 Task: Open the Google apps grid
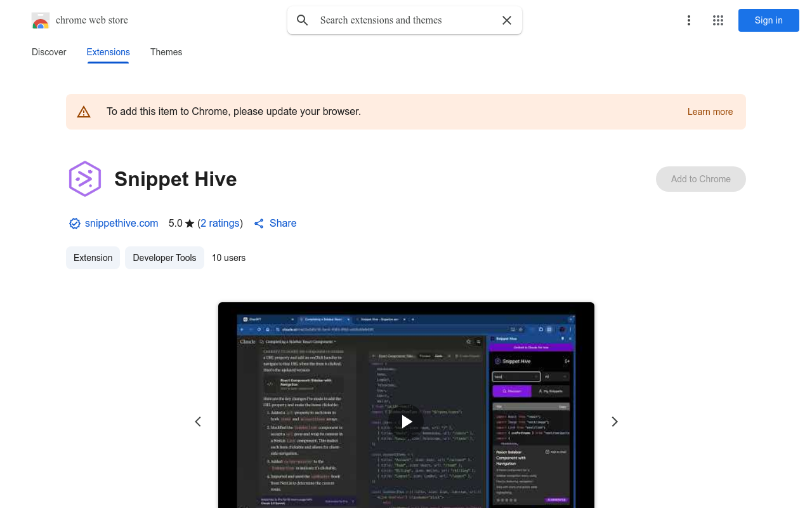718,20
